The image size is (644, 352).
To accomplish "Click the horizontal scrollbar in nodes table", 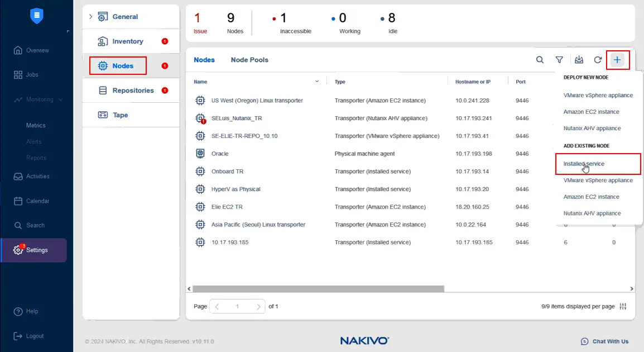I will click(x=318, y=289).
